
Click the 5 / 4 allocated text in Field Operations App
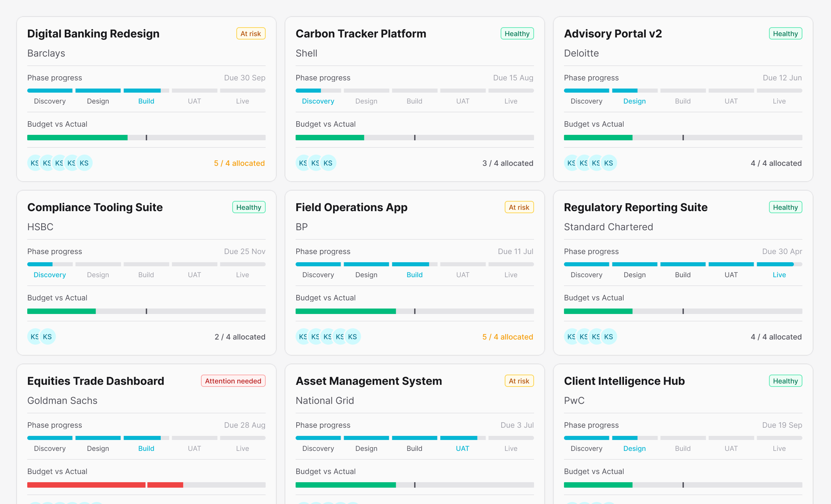507,337
